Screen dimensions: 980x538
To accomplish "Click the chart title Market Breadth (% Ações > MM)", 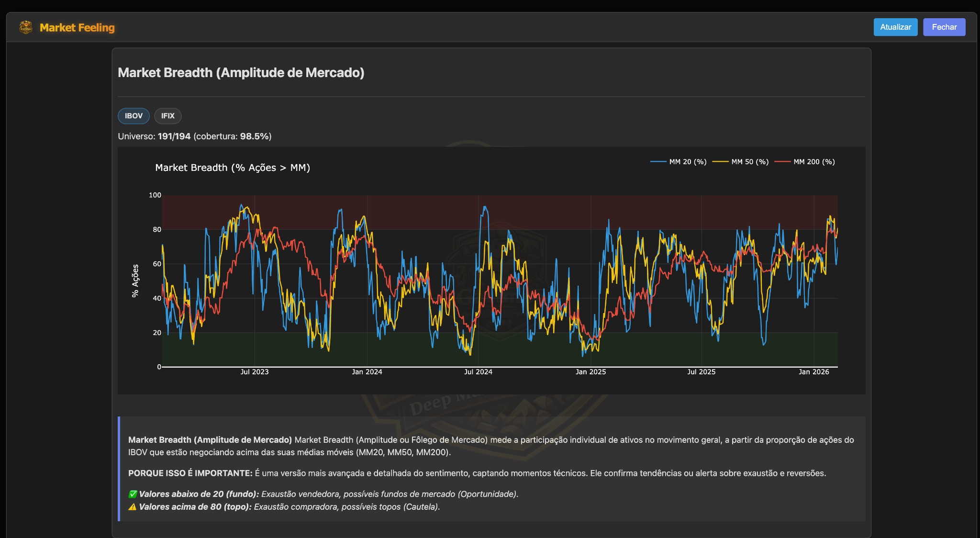I will coord(232,168).
